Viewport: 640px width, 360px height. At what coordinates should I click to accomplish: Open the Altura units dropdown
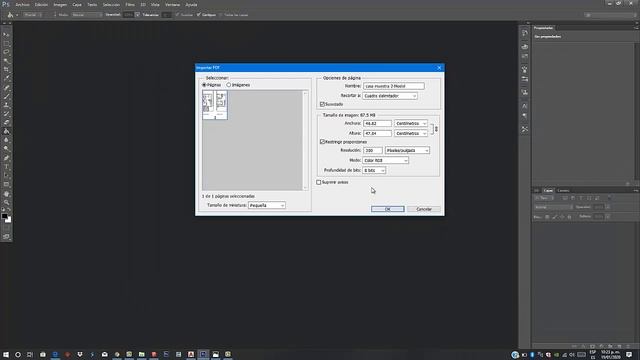pos(411,133)
